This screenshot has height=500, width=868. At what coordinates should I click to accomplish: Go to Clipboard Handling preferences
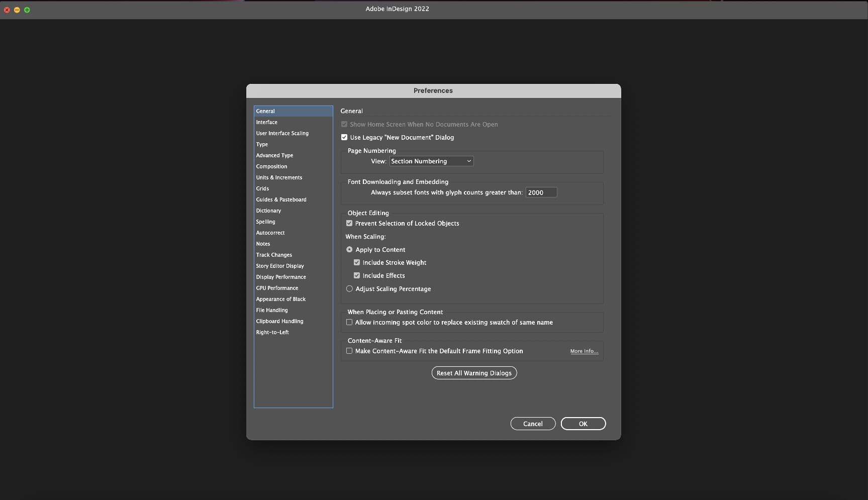click(294, 321)
